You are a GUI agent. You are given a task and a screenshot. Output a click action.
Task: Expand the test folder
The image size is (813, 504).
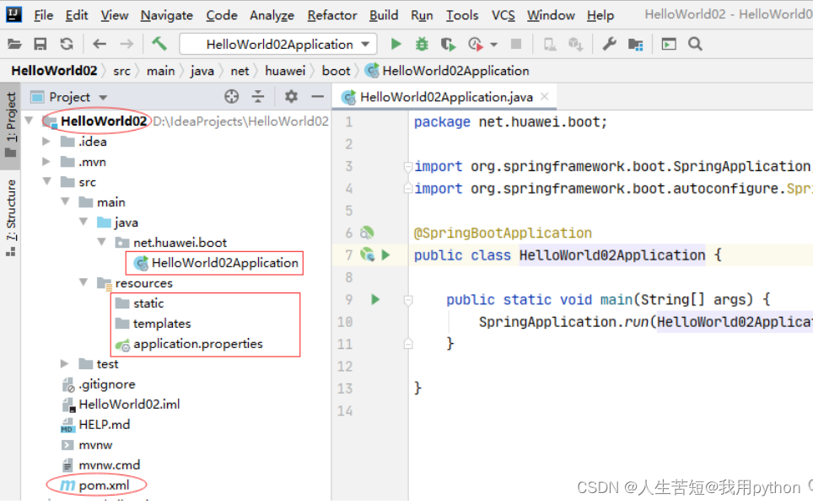click(64, 363)
